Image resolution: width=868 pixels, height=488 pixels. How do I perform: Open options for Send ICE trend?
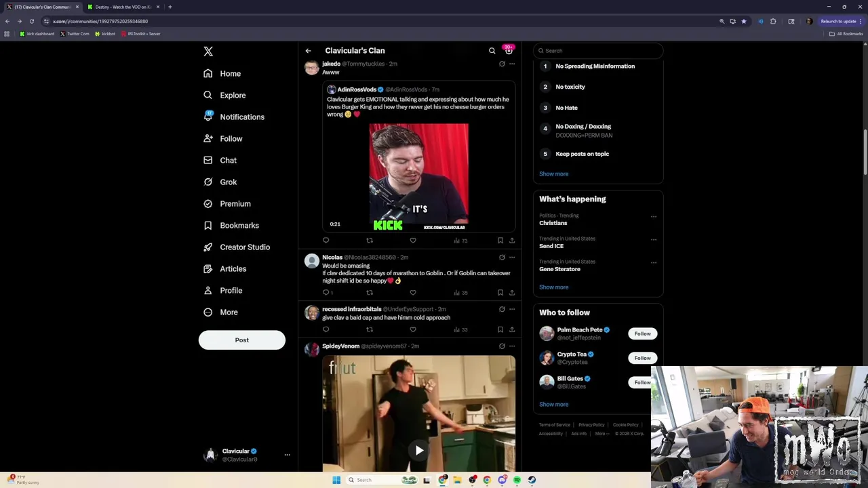(654, 240)
